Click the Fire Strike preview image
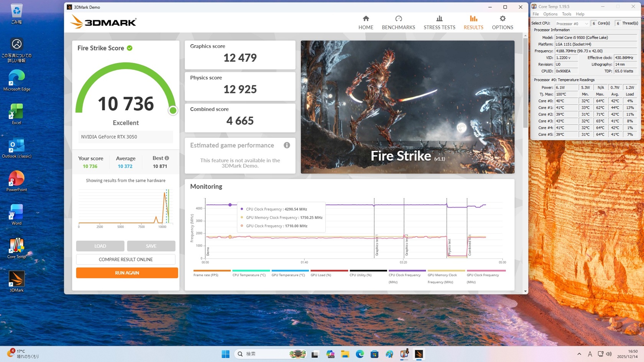Image resolution: width=644 pixels, height=362 pixels. point(407,107)
